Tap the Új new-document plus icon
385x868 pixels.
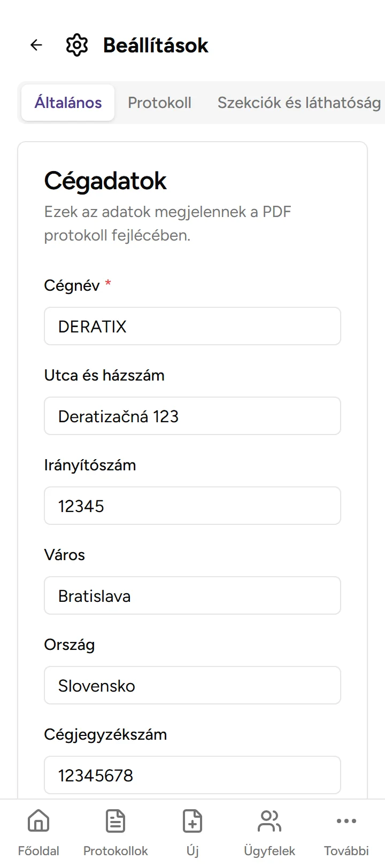[192, 821]
